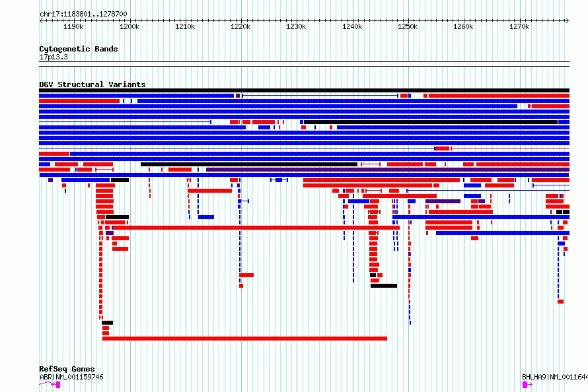Image resolution: width=588 pixels, height=392 pixels.
Task: Select the 1250k ruler tick label
Action: 408,27
